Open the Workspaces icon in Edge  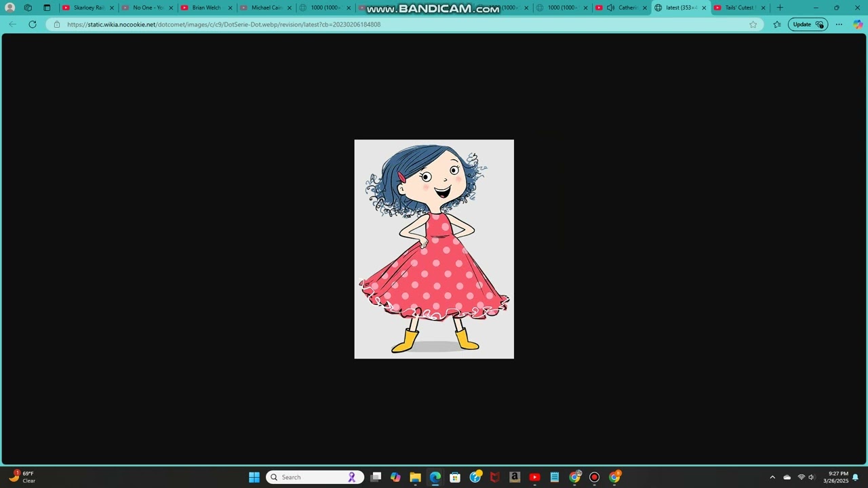click(x=28, y=7)
